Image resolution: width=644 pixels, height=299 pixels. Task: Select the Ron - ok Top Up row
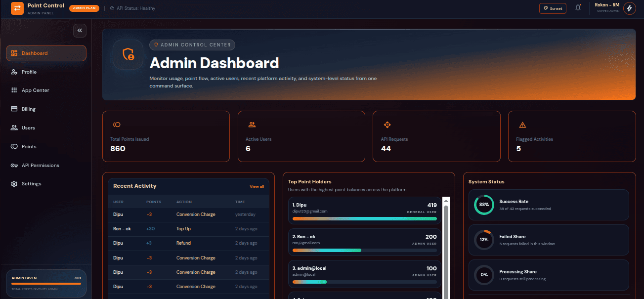[189, 229]
